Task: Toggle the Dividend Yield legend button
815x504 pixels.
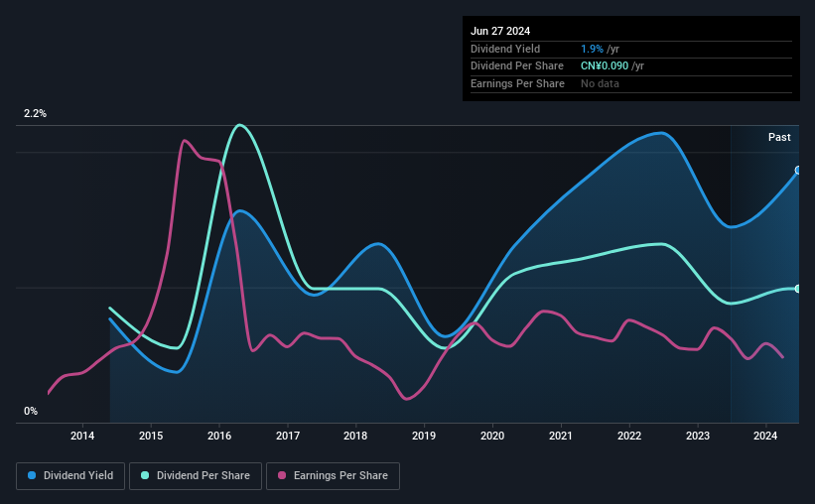Action: (70, 476)
